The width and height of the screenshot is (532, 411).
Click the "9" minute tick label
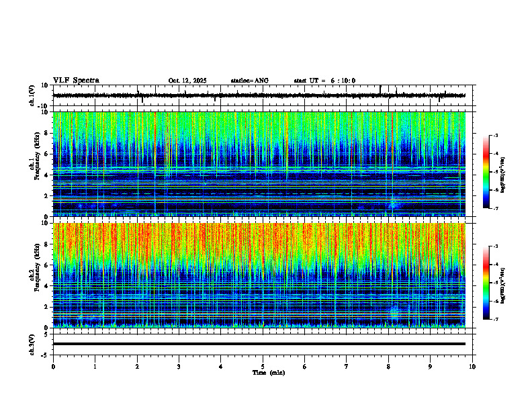[x=430, y=367]
